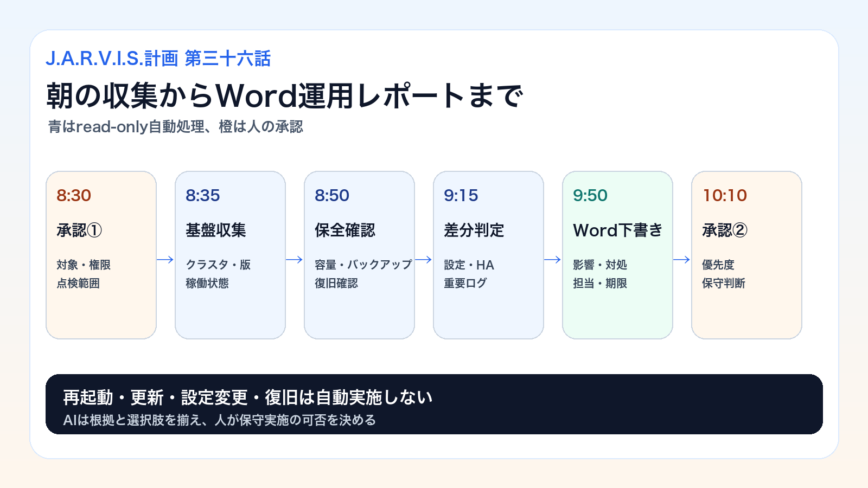The width and height of the screenshot is (868, 488).
Task: Select the '承認①' heading
Action: coord(79,230)
